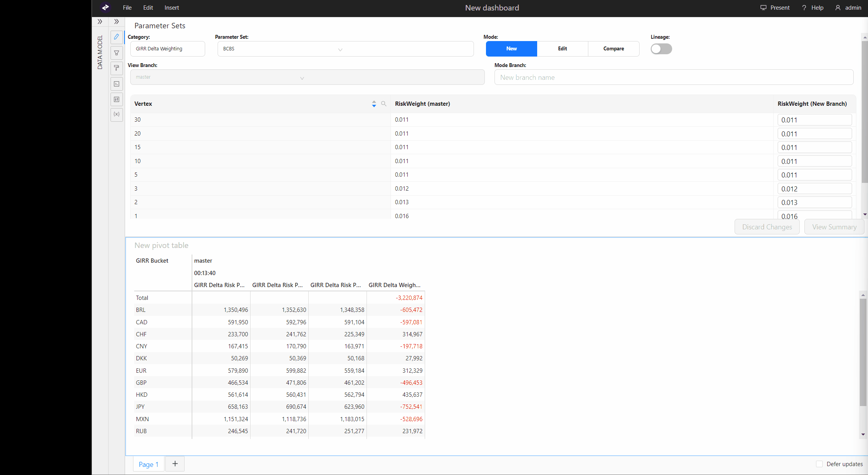
Task: Click the ActiveUI logo icon
Action: coord(105,7)
